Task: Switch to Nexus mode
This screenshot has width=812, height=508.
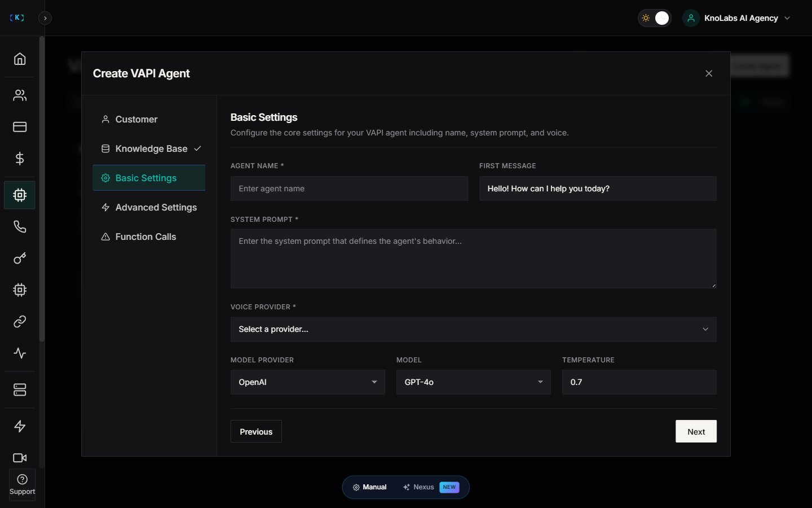Action: coord(431,487)
